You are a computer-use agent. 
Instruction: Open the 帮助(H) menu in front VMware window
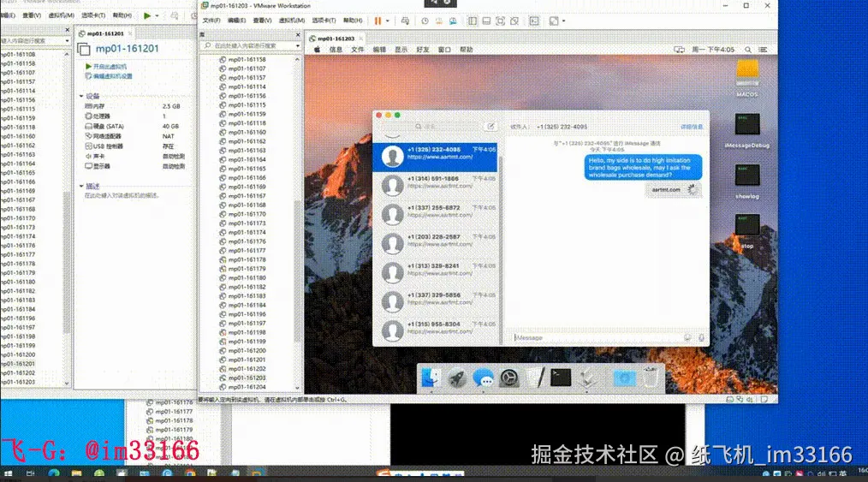(353, 21)
